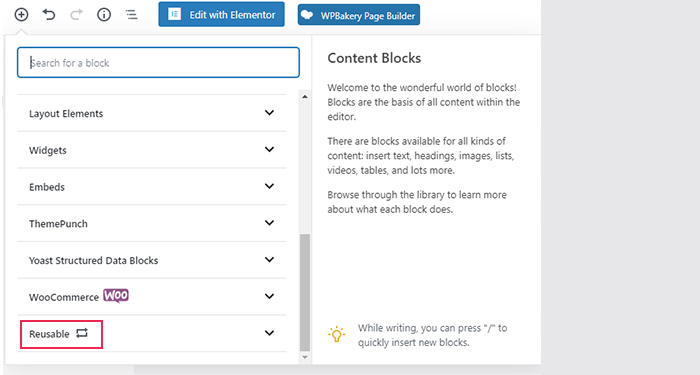
Task: Open the Block navigation list icon
Action: 131,15
